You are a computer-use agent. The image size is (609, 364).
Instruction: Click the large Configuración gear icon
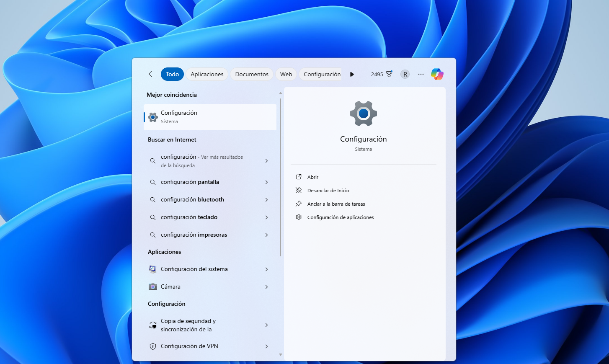(363, 114)
